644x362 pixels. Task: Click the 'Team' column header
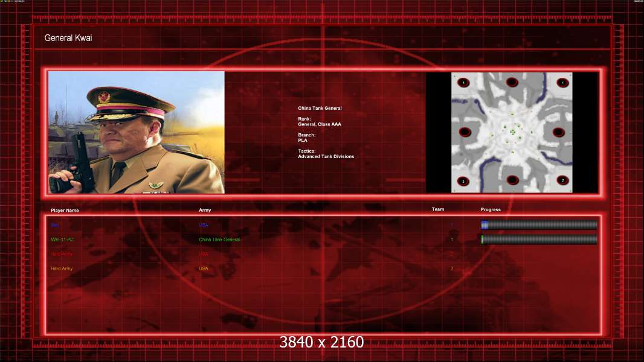(438, 209)
